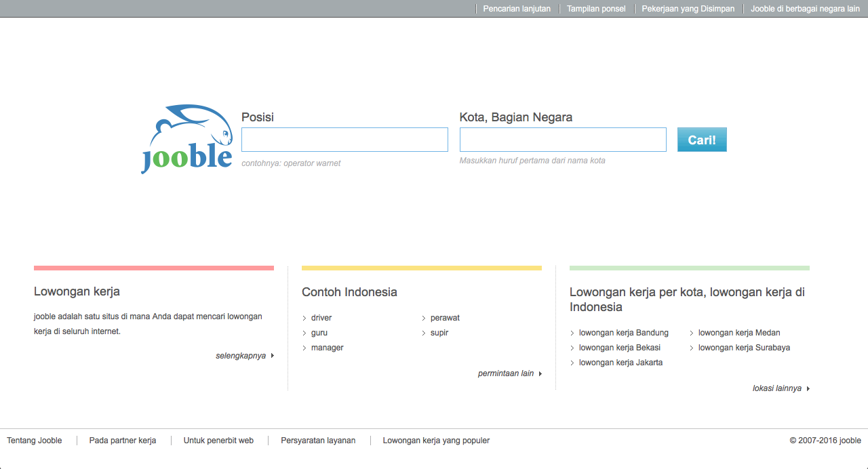Go to lowongan kerja Jakarta
868x469 pixels.
tap(620, 363)
